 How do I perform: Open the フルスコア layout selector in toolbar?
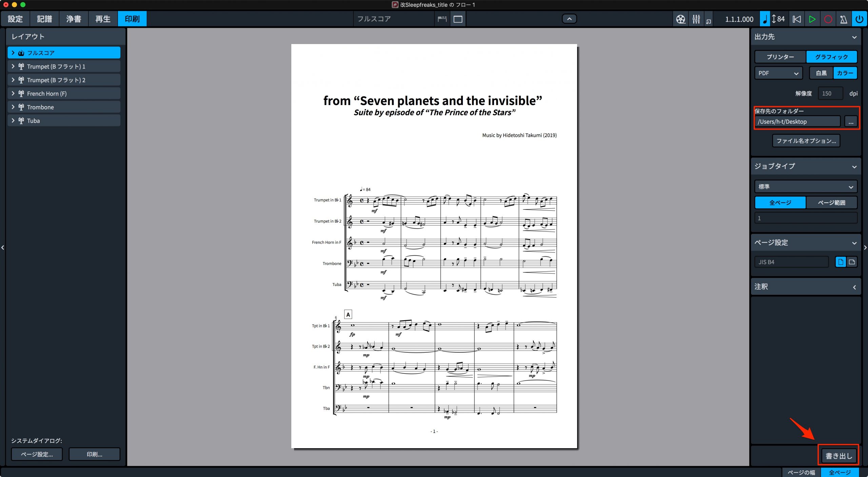click(x=393, y=19)
